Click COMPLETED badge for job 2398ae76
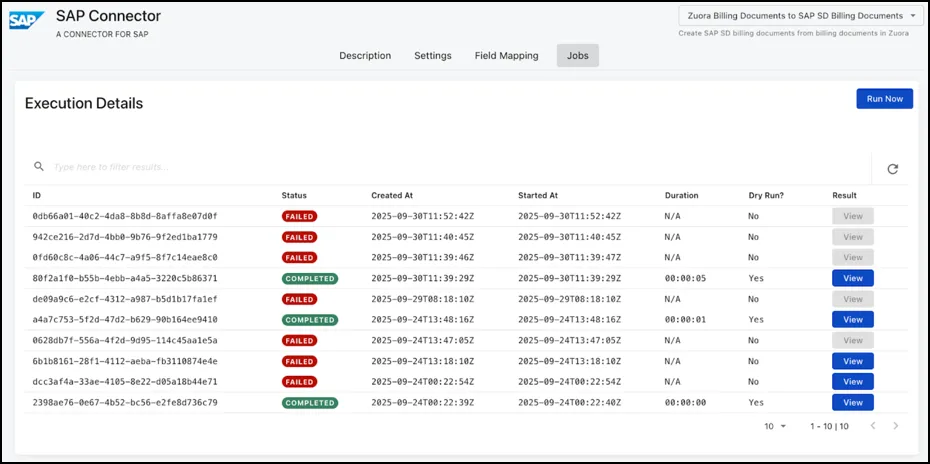930x464 pixels. coord(310,403)
